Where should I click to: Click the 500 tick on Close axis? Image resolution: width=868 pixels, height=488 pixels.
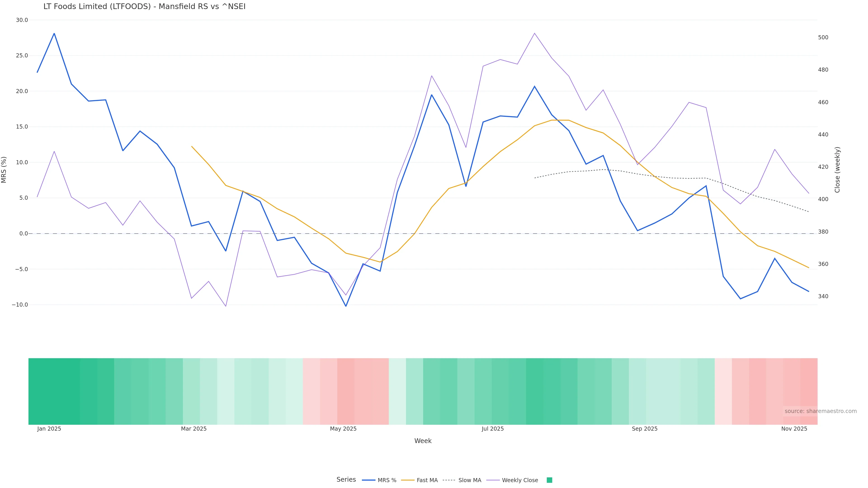click(823, 37)
